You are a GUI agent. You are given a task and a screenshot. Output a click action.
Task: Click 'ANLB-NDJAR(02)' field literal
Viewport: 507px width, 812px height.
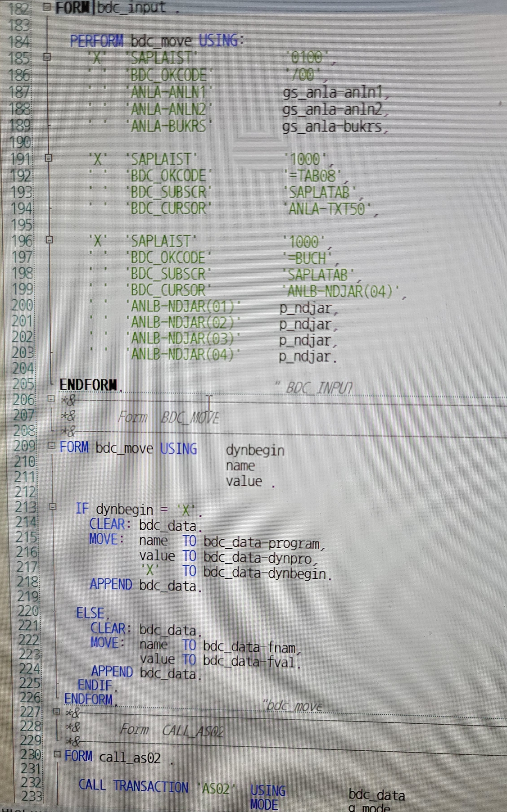(x=183, y=322)
